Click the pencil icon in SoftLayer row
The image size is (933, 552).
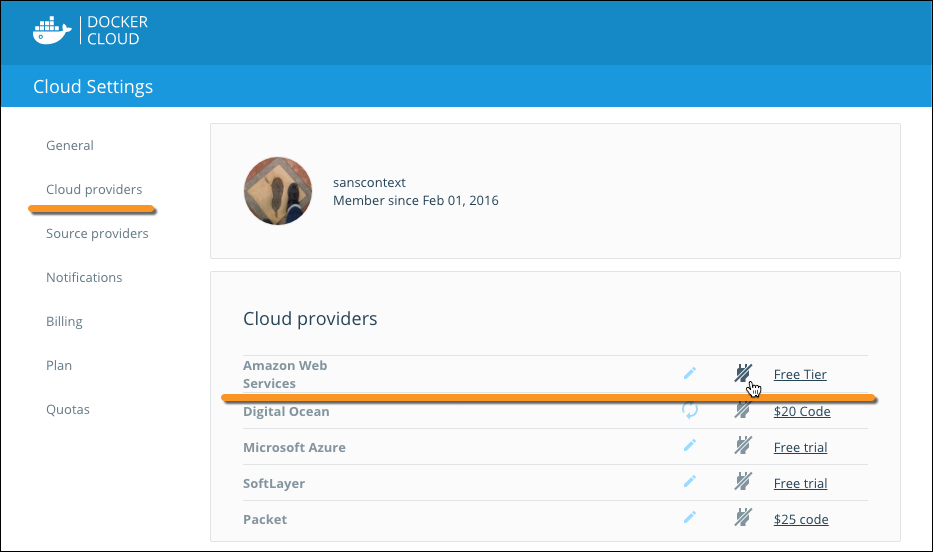click(689, 482)
